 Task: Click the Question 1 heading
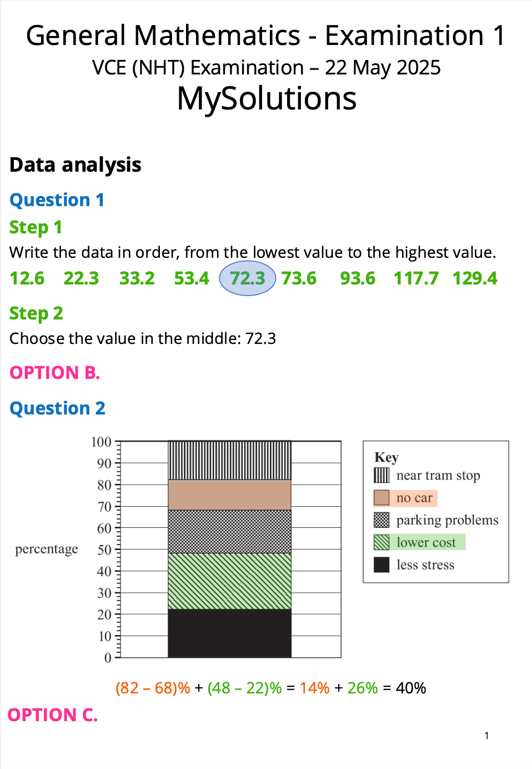[x=57, y=199]
